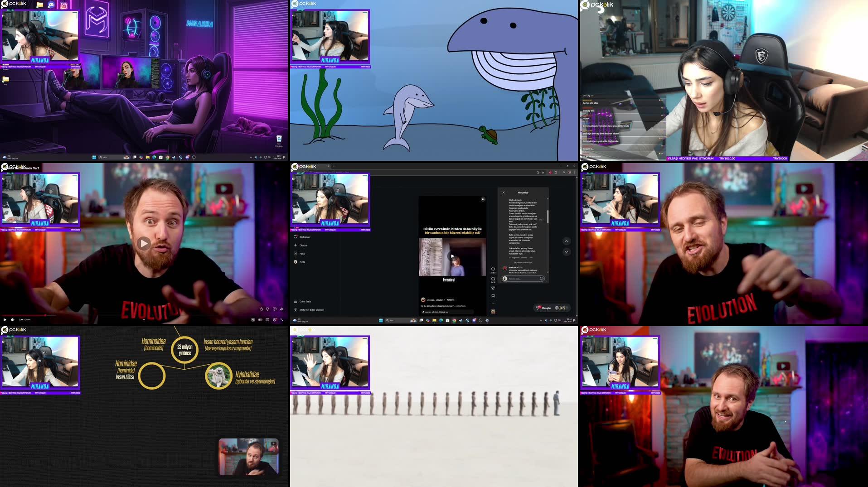Share the reel with the paper plane icon
The image size is (868, 487).
coord(493,287)
